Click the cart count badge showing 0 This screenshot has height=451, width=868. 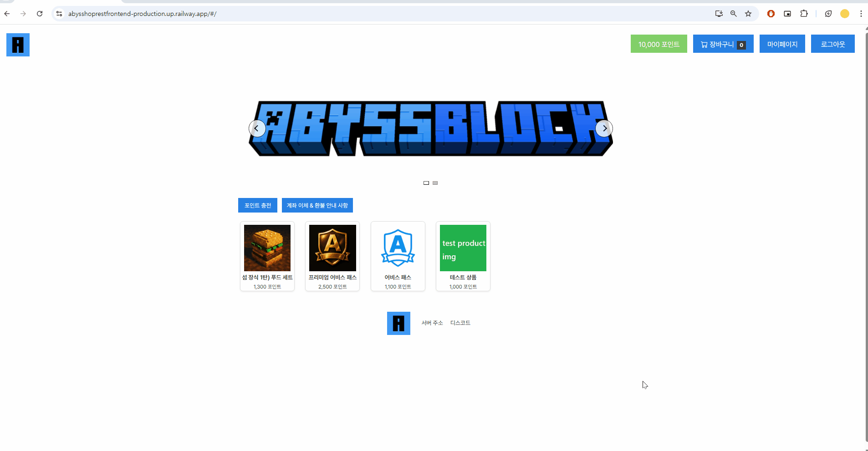(x=741, y=45)
